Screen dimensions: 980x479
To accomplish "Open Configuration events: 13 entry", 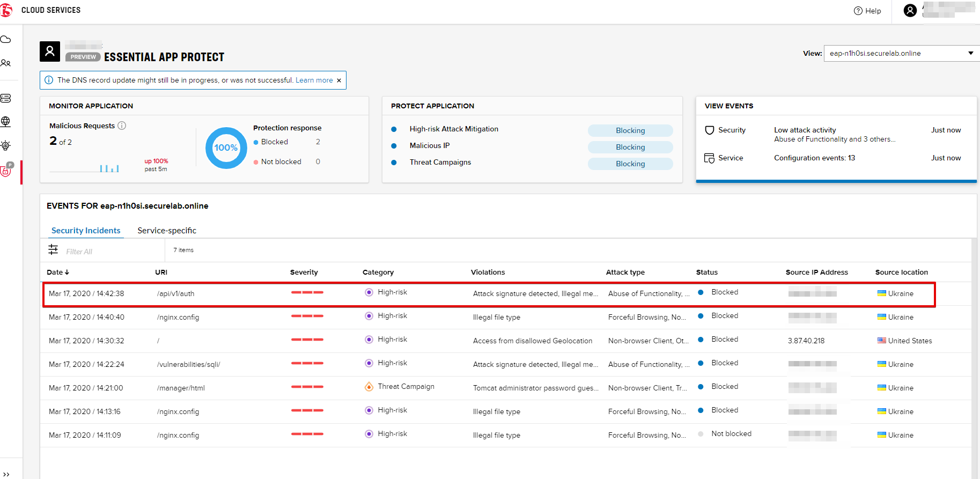I will (x=815, y=158).
